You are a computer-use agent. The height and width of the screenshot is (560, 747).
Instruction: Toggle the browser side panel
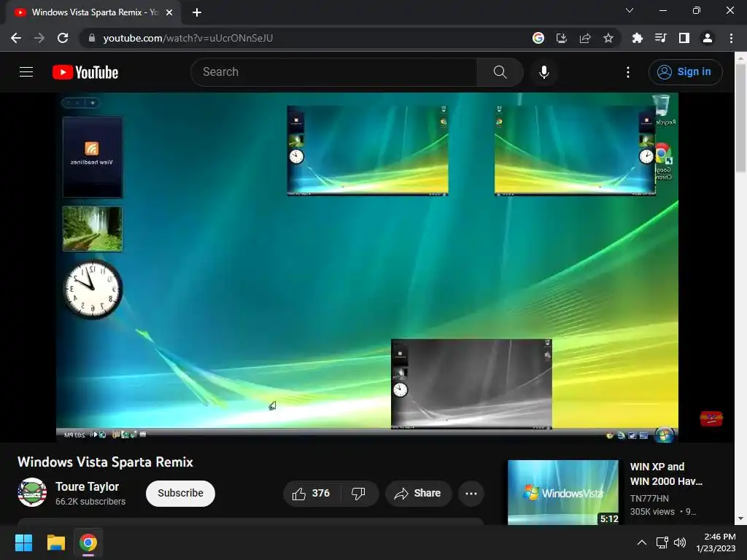point(684,38)
